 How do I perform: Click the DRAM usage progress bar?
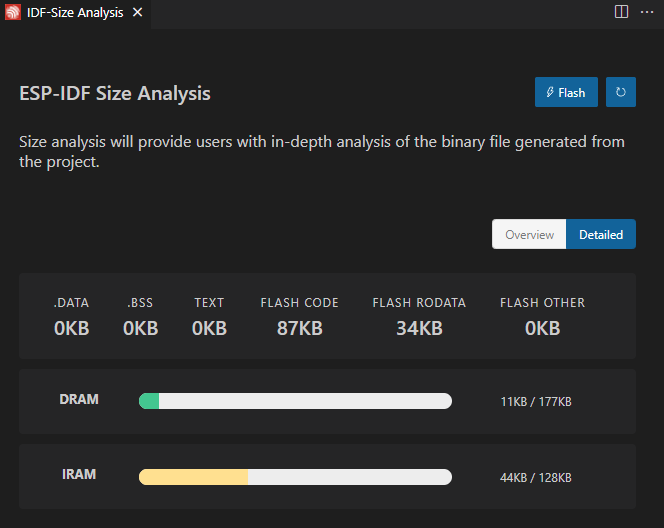point(295,401)
